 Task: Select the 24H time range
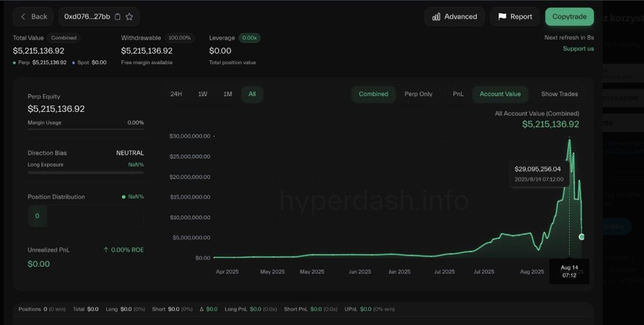(x=176, y=94)
